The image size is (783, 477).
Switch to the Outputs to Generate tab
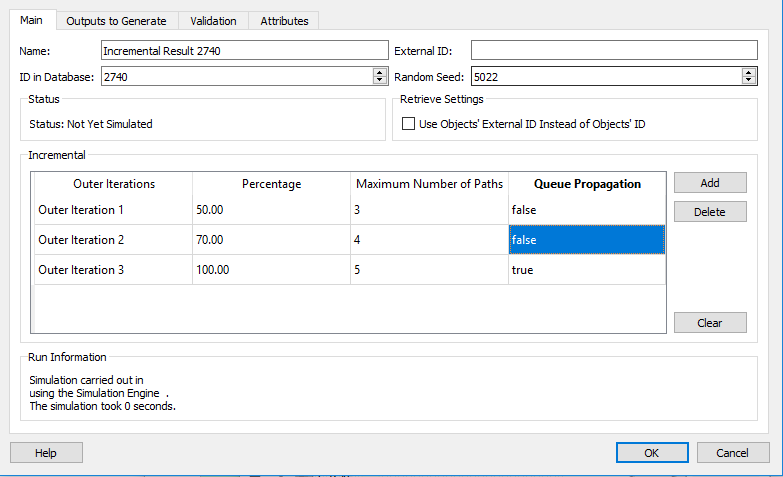click(x=116, y=20)
